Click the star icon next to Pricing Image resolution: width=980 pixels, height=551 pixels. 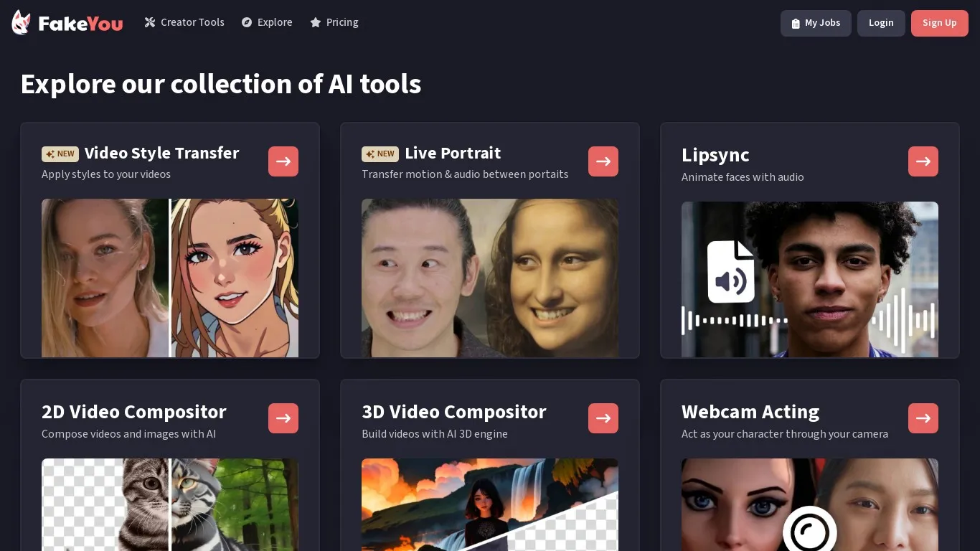(316, 22)
